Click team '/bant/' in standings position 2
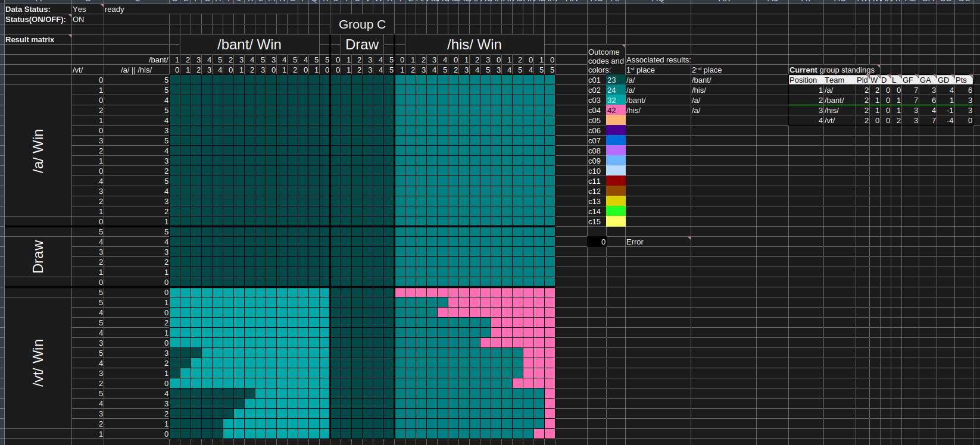This screenshot has height=445, width=980. point(840,101)
